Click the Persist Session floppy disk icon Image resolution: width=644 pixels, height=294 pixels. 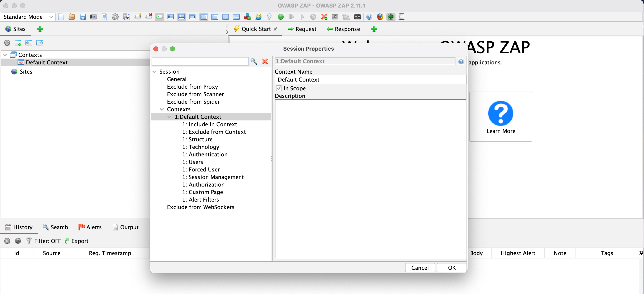[x=82, y=17]
